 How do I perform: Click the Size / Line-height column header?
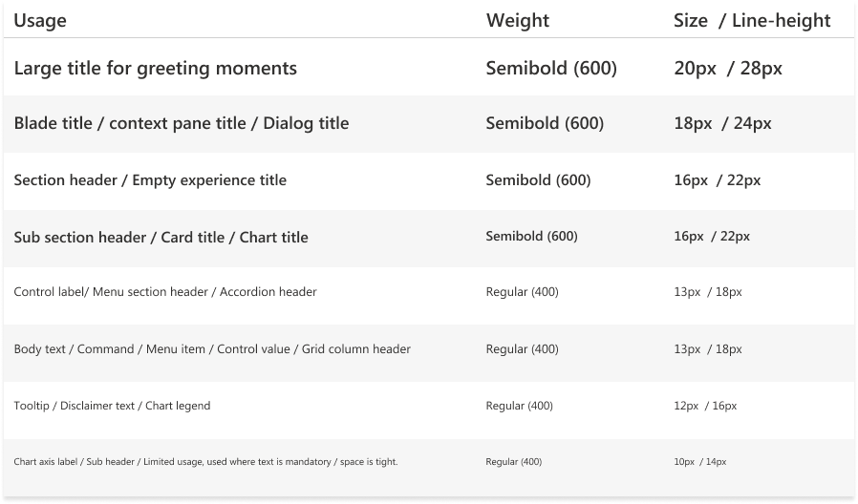click(x=752, y=20)
